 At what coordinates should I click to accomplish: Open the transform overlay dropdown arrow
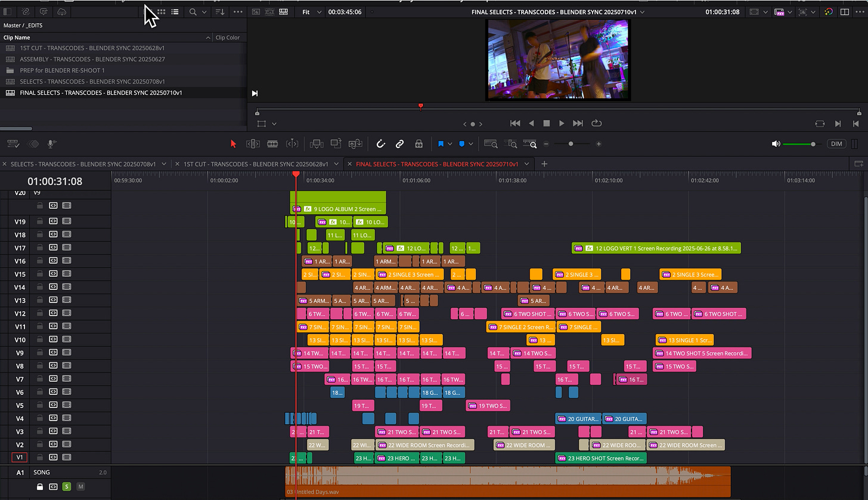coord(274,124)
